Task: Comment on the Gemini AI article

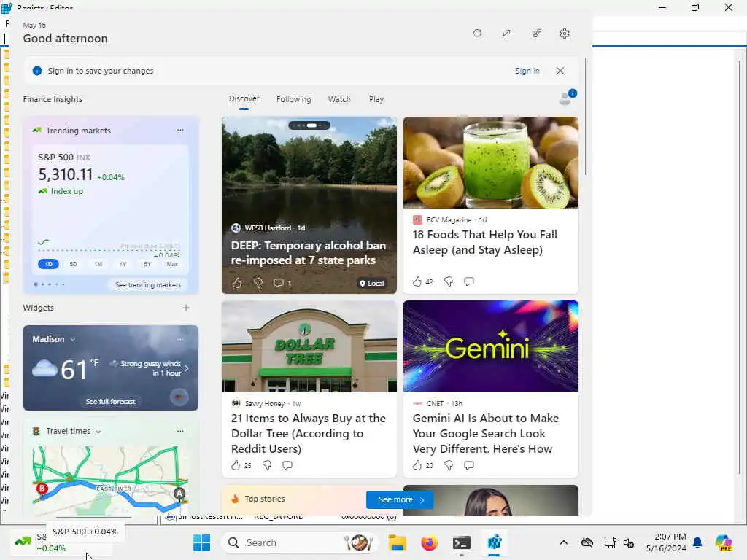Action: click(469, 465)
